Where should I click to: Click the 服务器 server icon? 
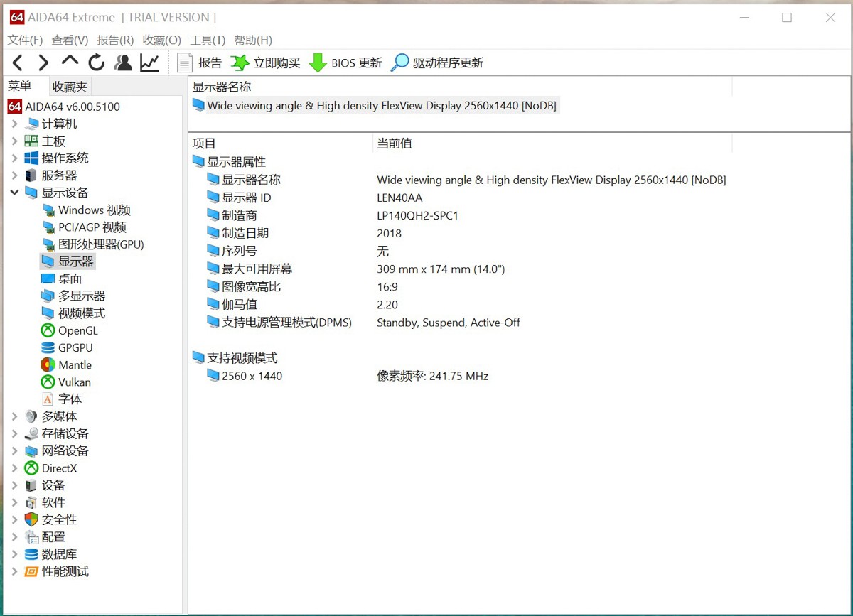coord(31,175)
